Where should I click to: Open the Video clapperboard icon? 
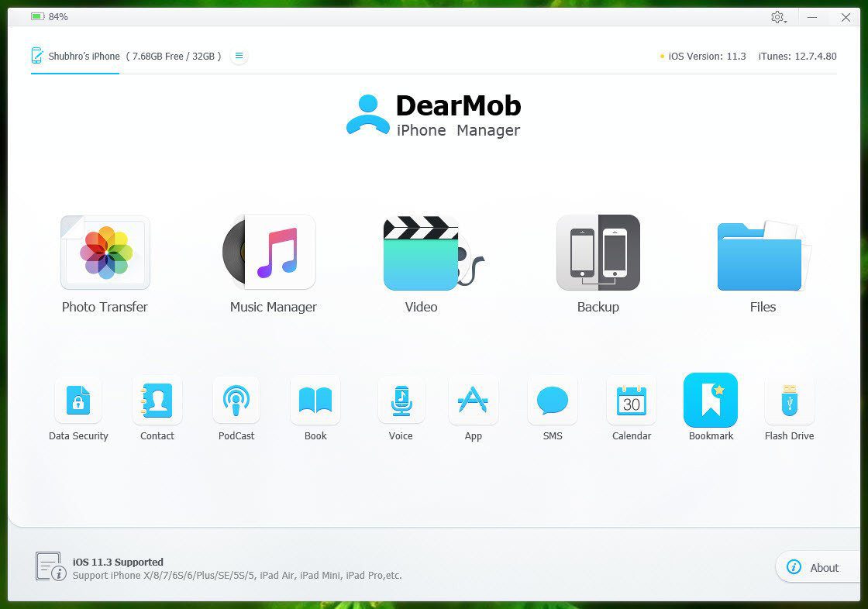[433, 253]
